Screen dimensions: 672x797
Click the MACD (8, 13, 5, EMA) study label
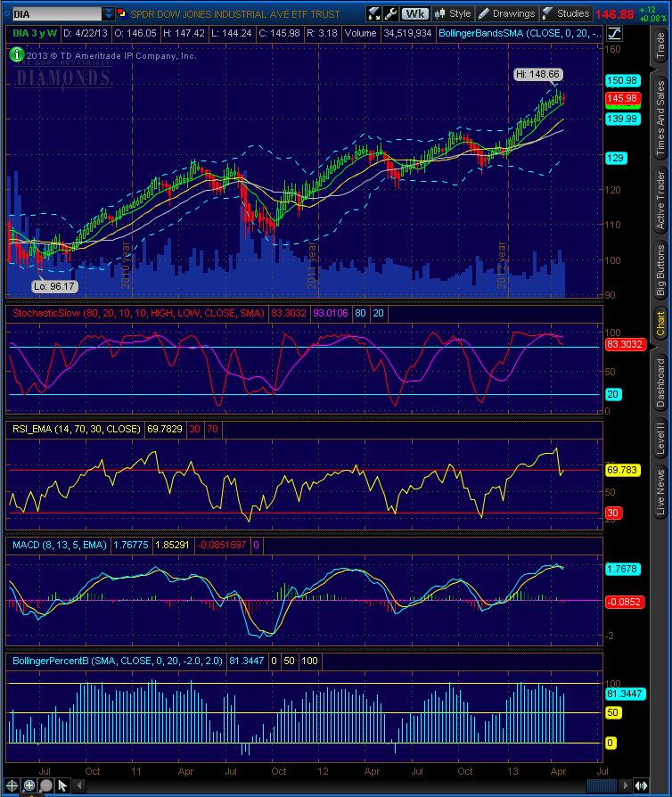(60, 545)
